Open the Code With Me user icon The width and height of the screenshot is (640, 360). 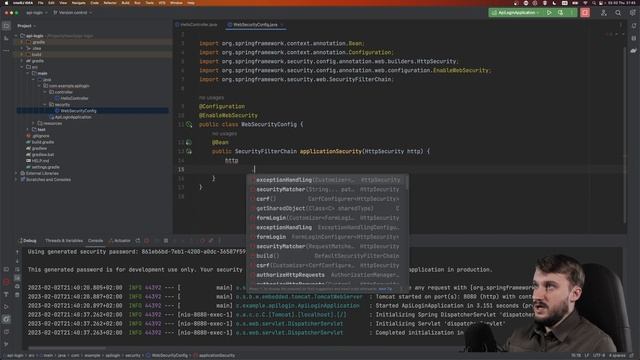pyautogui.click(x=604, y=13)
